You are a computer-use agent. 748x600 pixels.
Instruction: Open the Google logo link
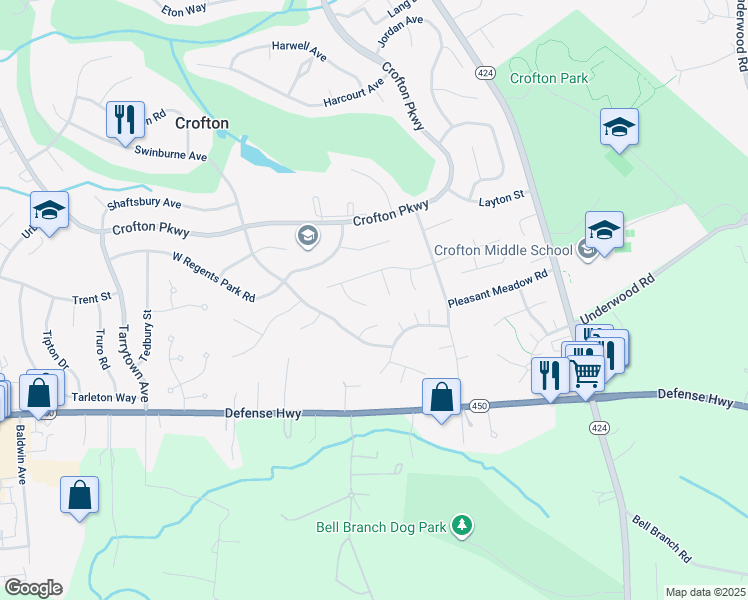(x=33, y=588)
